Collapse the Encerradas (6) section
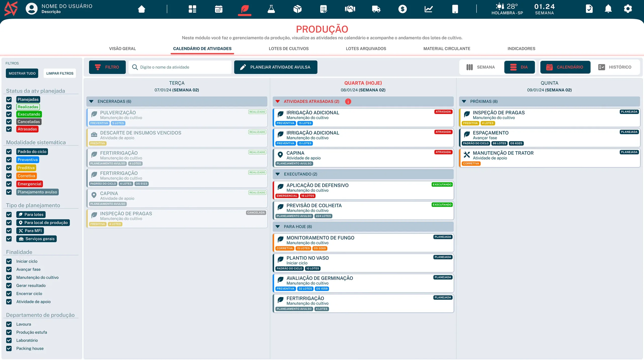 (91, 101)
